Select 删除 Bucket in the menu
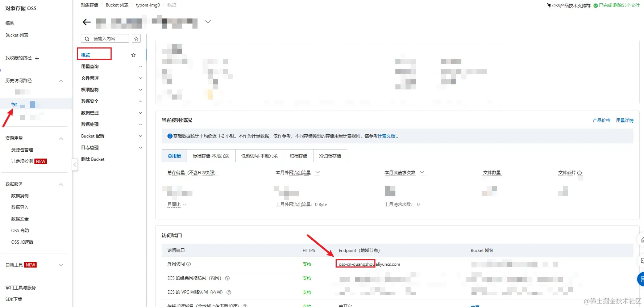 [93, 159]
